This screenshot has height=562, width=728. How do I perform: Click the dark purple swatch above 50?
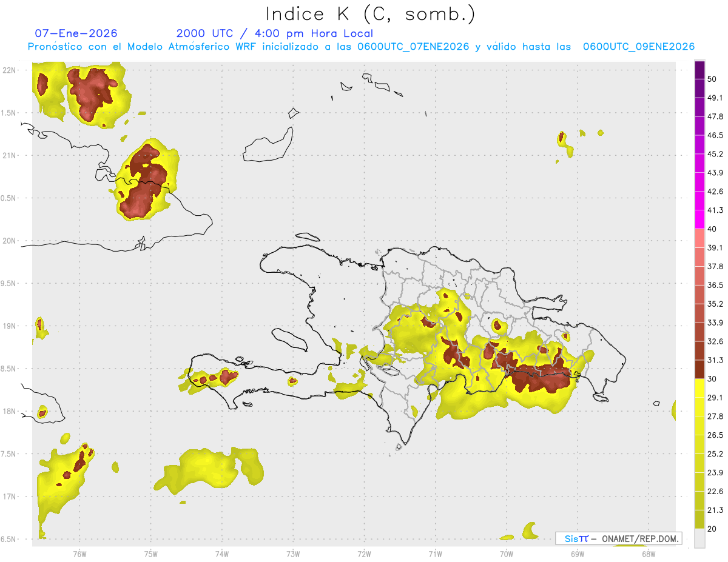(699, 70)
